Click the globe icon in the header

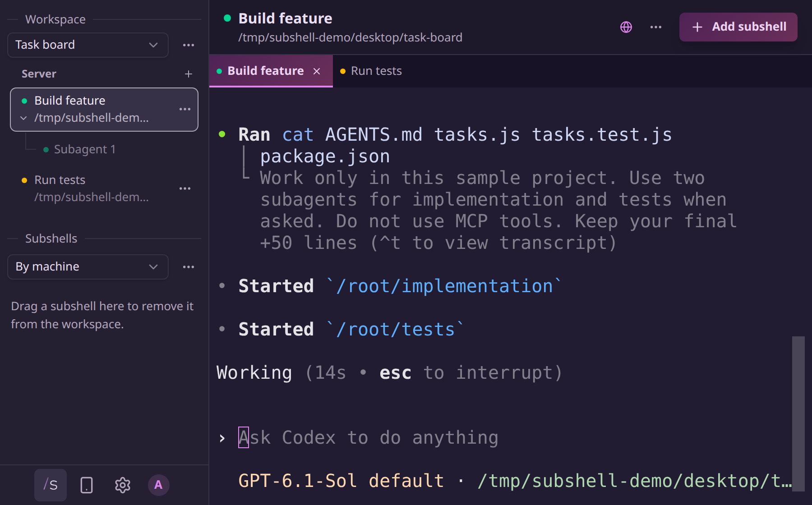(x=626, y=27)
